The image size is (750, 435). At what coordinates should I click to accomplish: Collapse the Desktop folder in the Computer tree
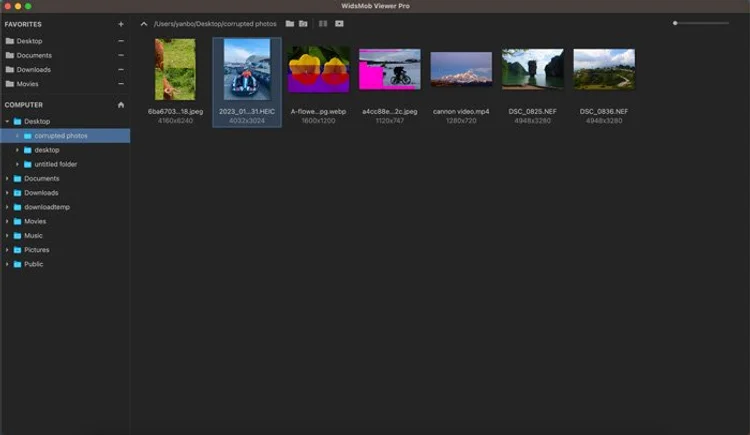click(x=7, y=122)
